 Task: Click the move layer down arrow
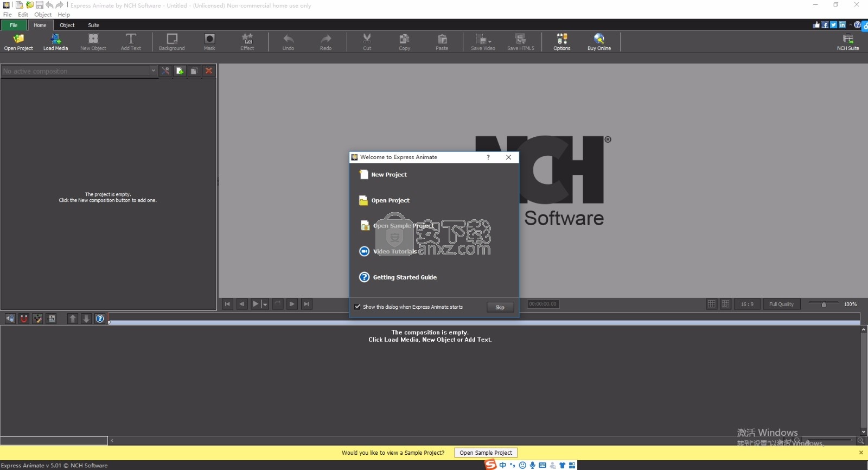(86, 319)
